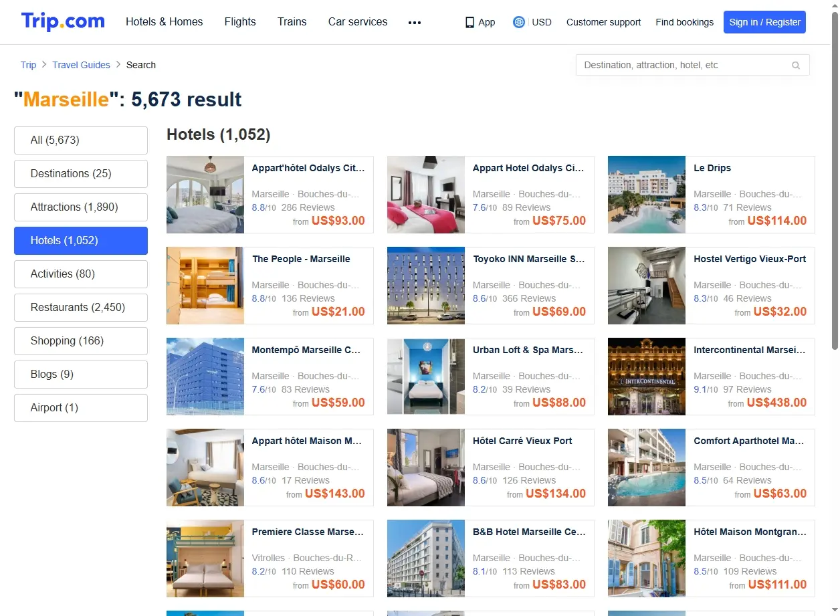Open Appart hôtel Maison M... photo
Image resolution: width=840 pixels, height=616 pixels.
[205, 468]
